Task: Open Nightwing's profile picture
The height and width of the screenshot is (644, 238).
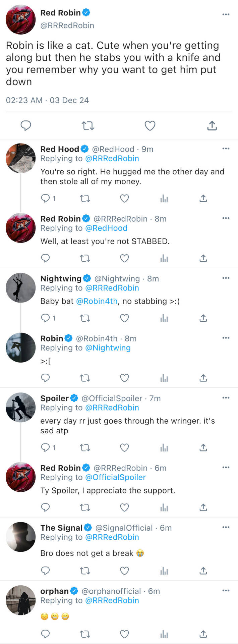Action: (21, 287)
